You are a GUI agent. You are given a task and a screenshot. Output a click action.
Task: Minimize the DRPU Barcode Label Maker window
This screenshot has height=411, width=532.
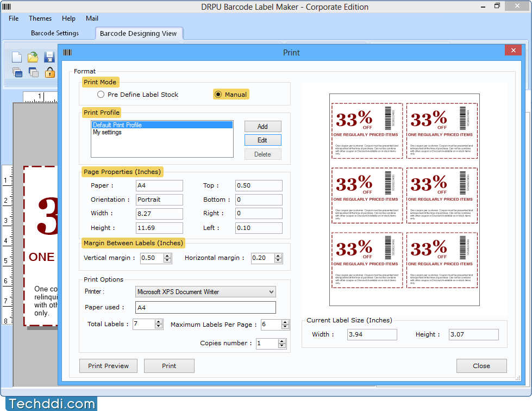click(x=483, y=6)
